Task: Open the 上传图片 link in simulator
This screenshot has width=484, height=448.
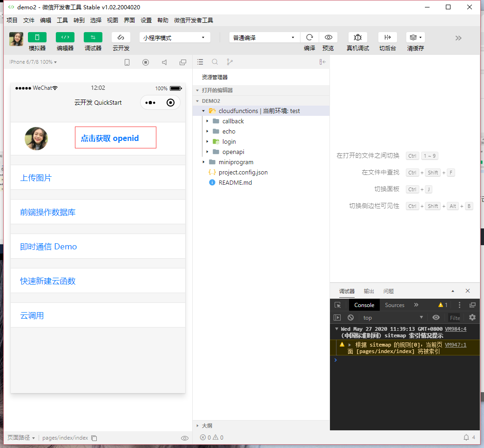Action: pyautogui.click(x=36, y=178)
